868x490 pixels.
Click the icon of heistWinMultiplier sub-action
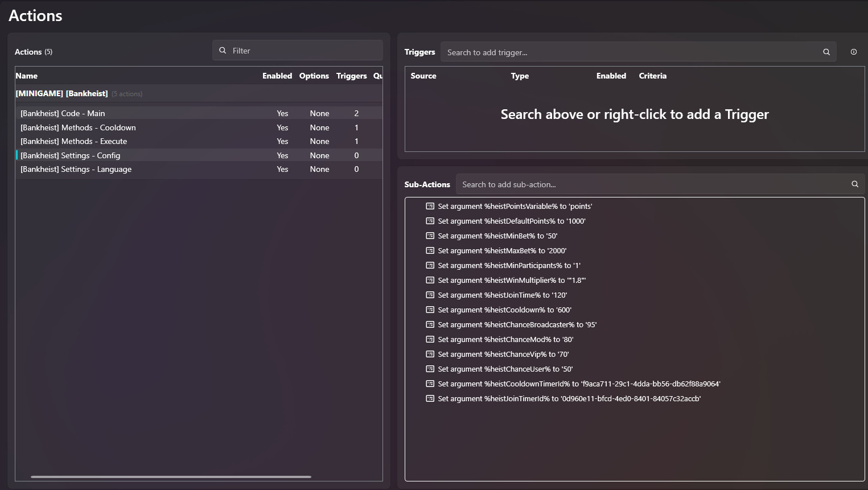point(430,280)
